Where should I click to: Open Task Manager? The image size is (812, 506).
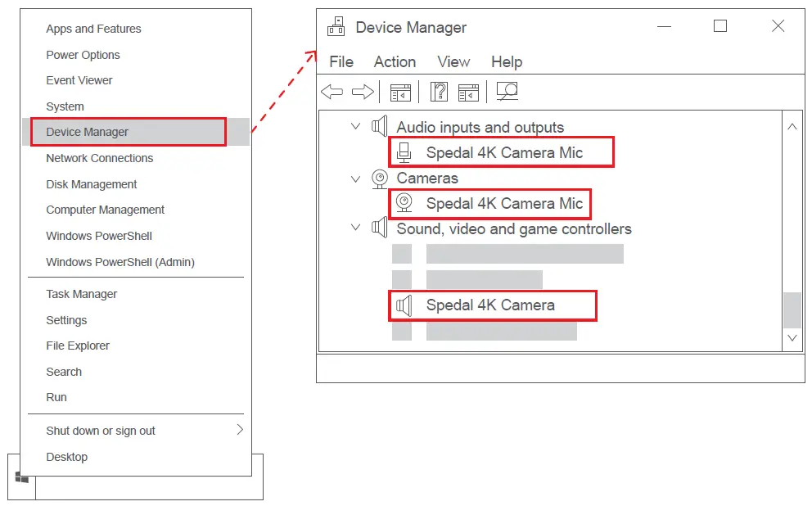[81, 294]
